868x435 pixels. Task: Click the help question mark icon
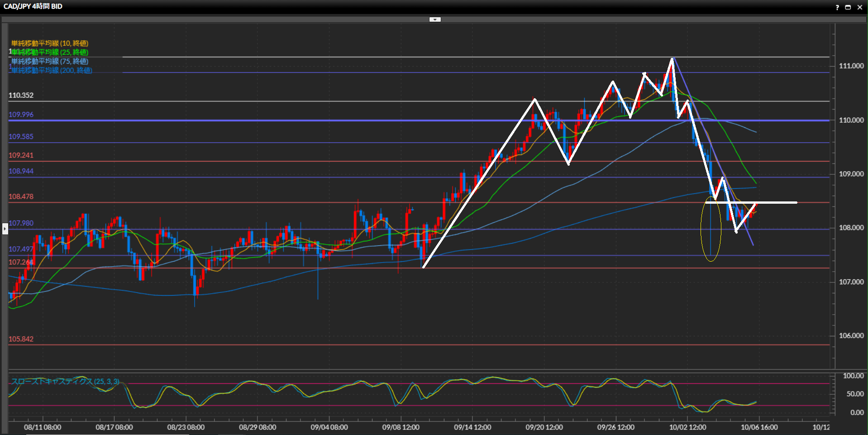pos(837,7)
